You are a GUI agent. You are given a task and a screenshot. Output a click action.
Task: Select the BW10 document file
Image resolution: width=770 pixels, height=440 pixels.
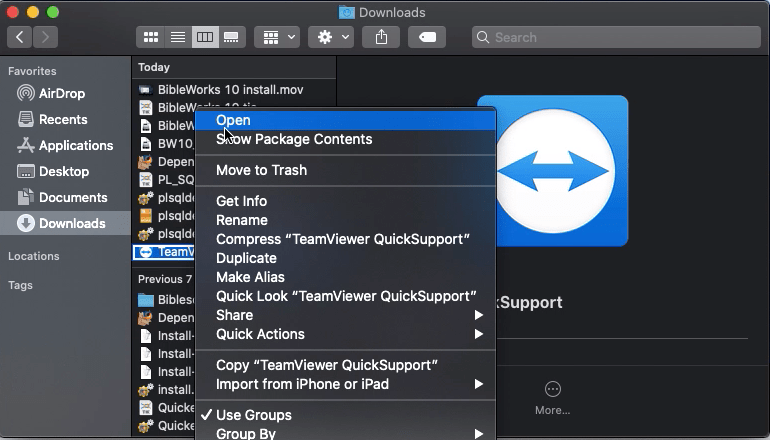click(165, 144)
